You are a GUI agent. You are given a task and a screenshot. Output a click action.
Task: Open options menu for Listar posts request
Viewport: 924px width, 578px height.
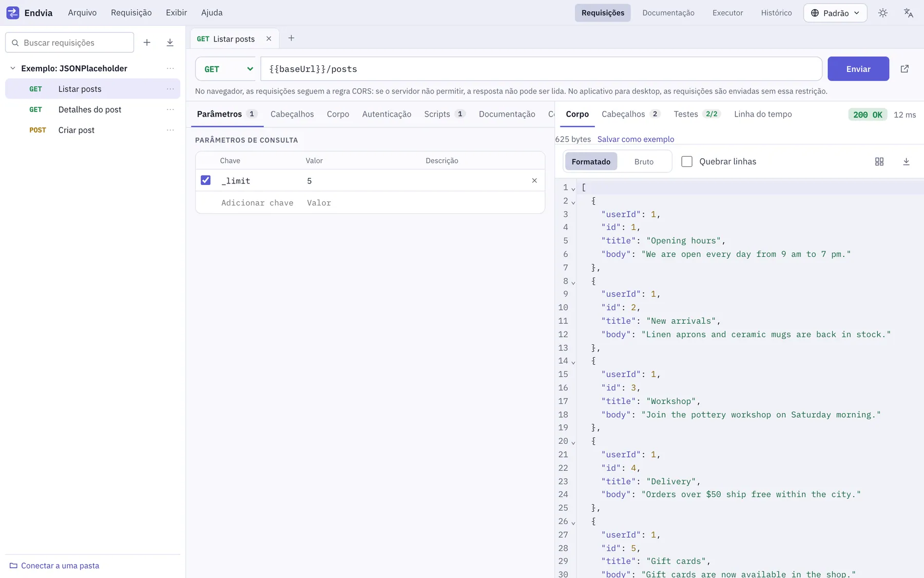tap(170, 89)
